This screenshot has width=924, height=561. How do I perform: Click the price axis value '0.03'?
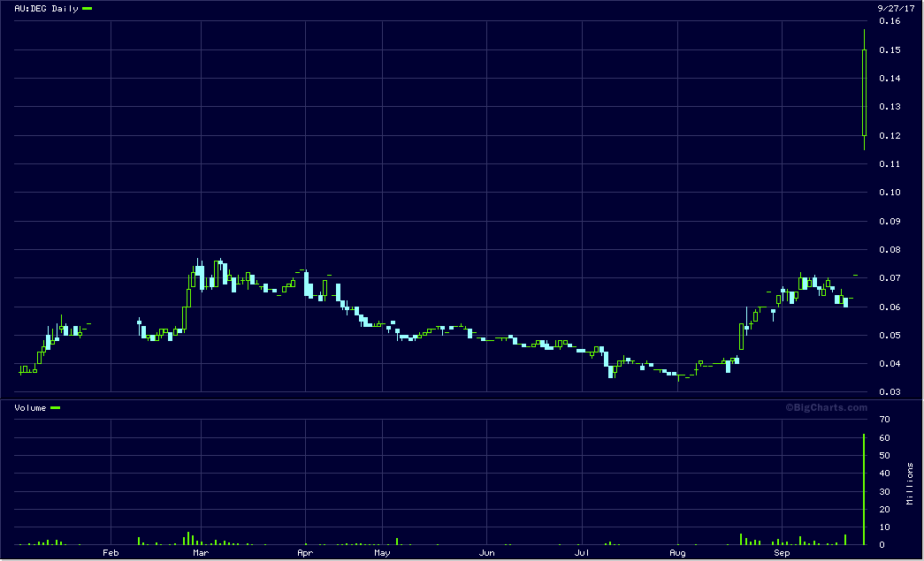pos(890,391)
